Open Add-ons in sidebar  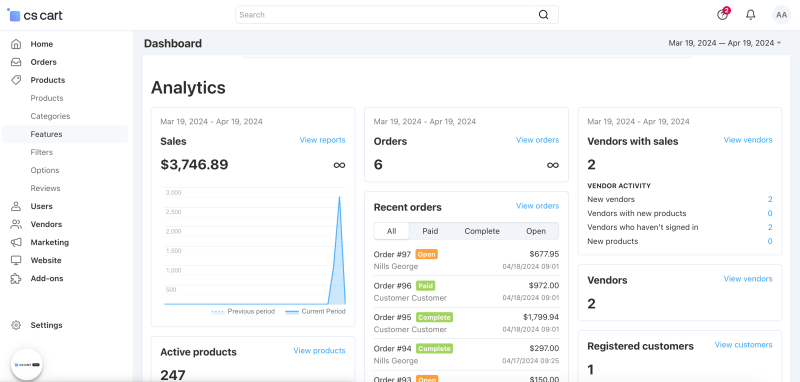click(47, 278)
